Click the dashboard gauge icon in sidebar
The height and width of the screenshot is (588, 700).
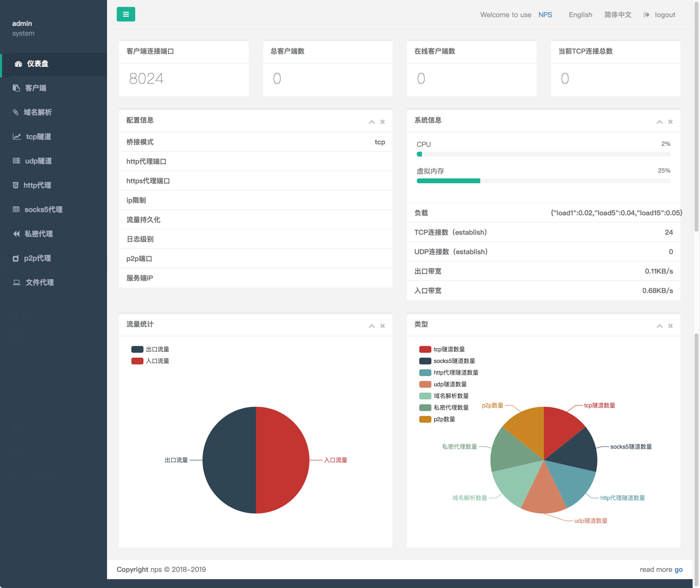click(18, 64)
